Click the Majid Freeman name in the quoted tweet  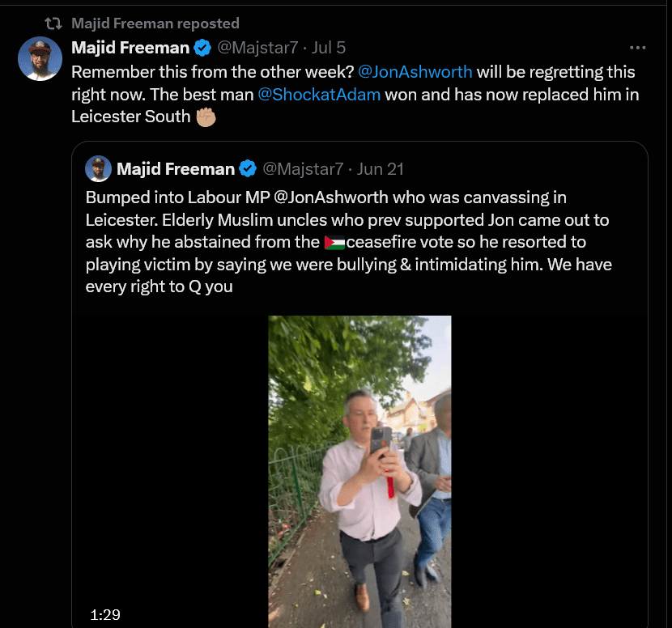pyautogui.click(x=175, y=169)
